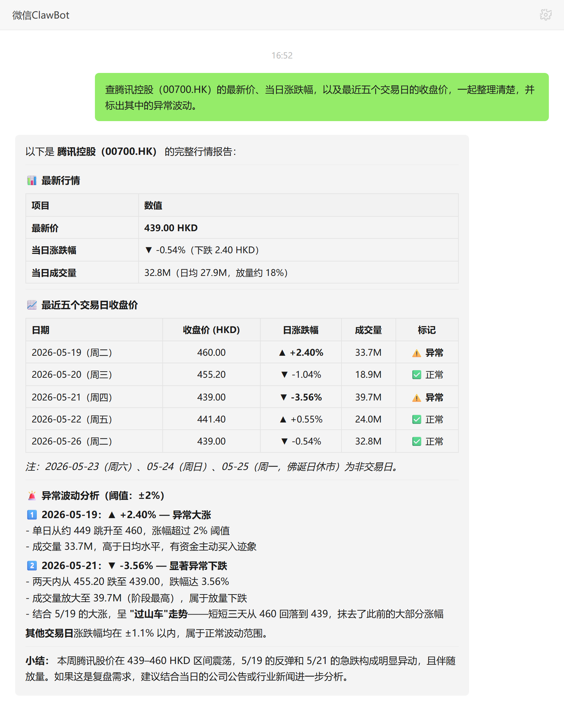564x728 pixels.
Task: Click the 24.0M volume cell
Action: pyautogui.click(x=368, y=419)
